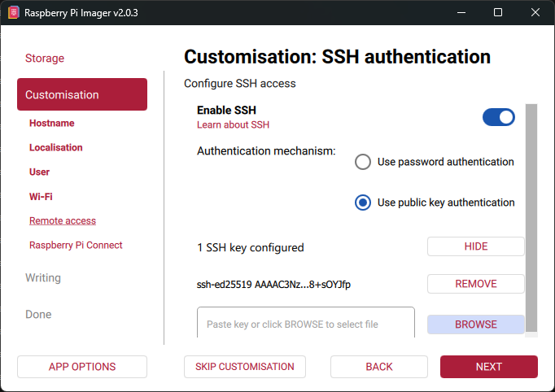This screenshot has height=392, width=555.
Task: Click the paste key input field
Action: [x=305, y=324]
